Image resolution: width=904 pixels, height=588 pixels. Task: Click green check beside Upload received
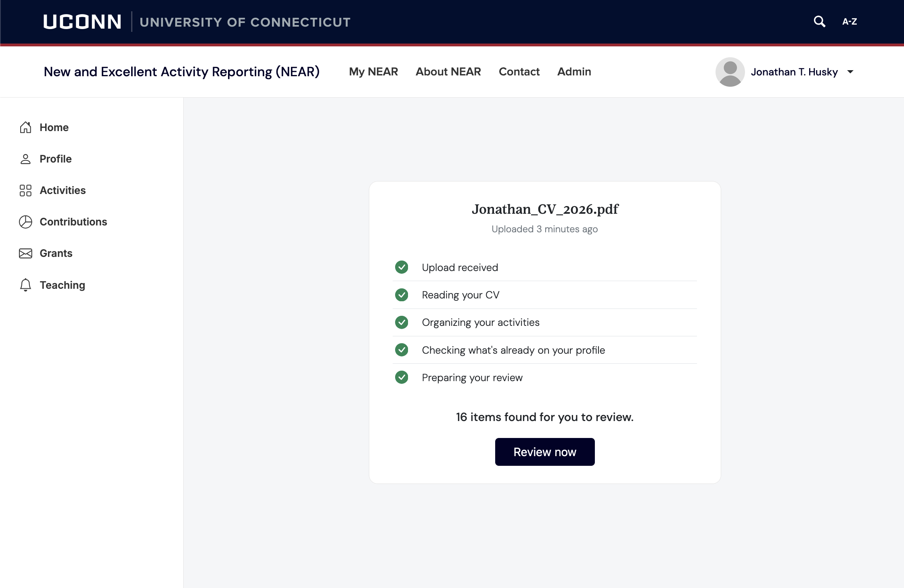[402, 267]
